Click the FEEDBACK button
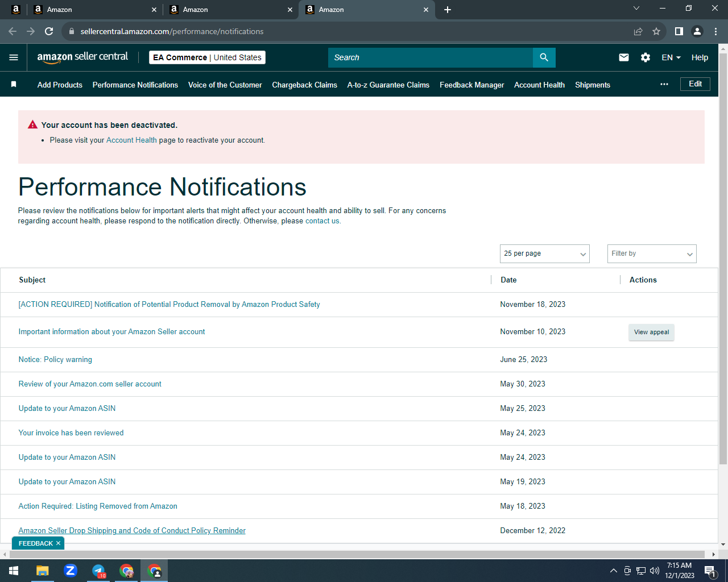Image resolution: width=728 pixels, height=582 pixels. pos(36,543)
